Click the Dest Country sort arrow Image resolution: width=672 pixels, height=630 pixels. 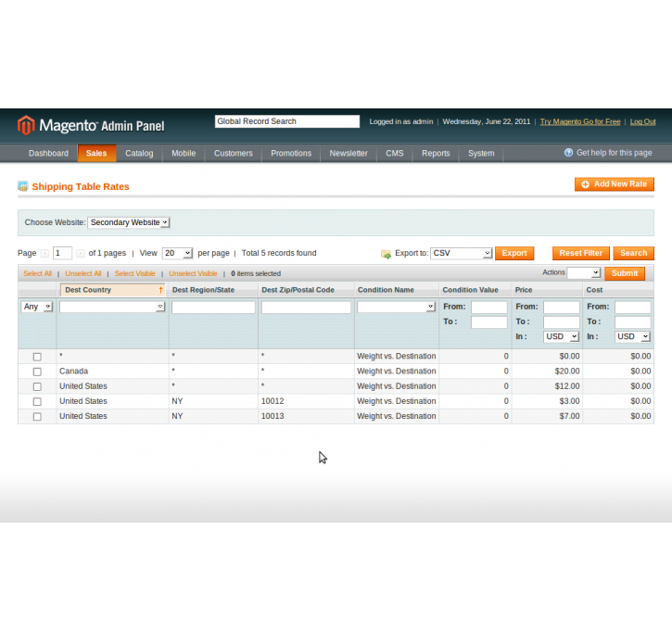click(160, 290)
